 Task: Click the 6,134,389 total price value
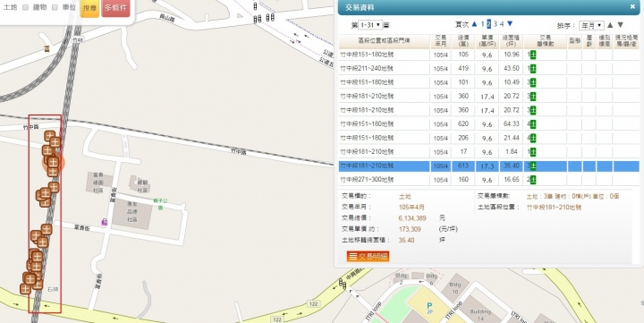(x=412, y=218)
